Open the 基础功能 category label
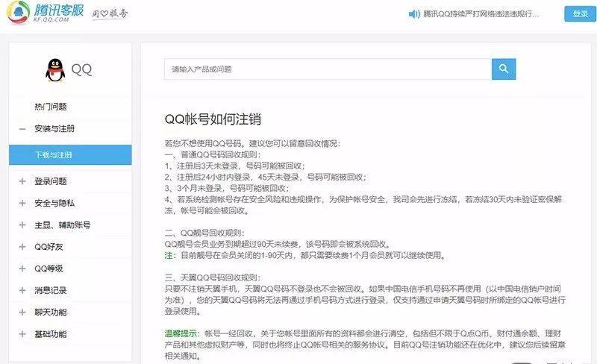 click(51, 334)
